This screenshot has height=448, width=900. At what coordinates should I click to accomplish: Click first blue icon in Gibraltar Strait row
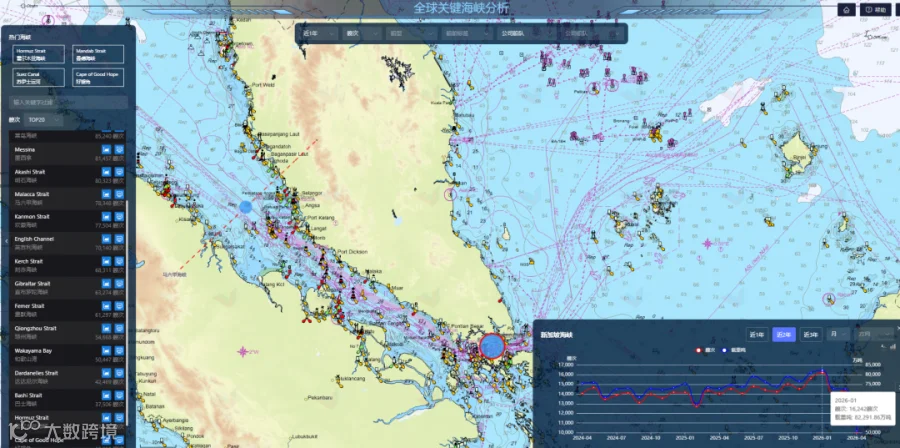pos(106,283)
